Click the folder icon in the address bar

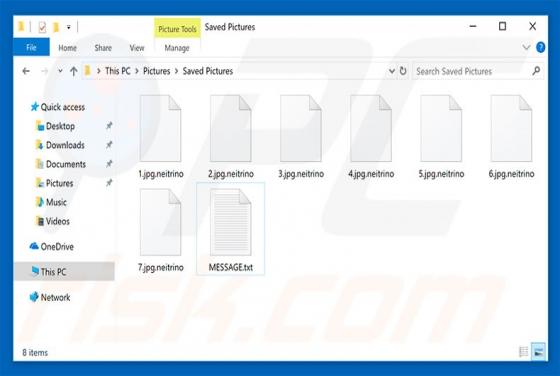pos(88,71)
